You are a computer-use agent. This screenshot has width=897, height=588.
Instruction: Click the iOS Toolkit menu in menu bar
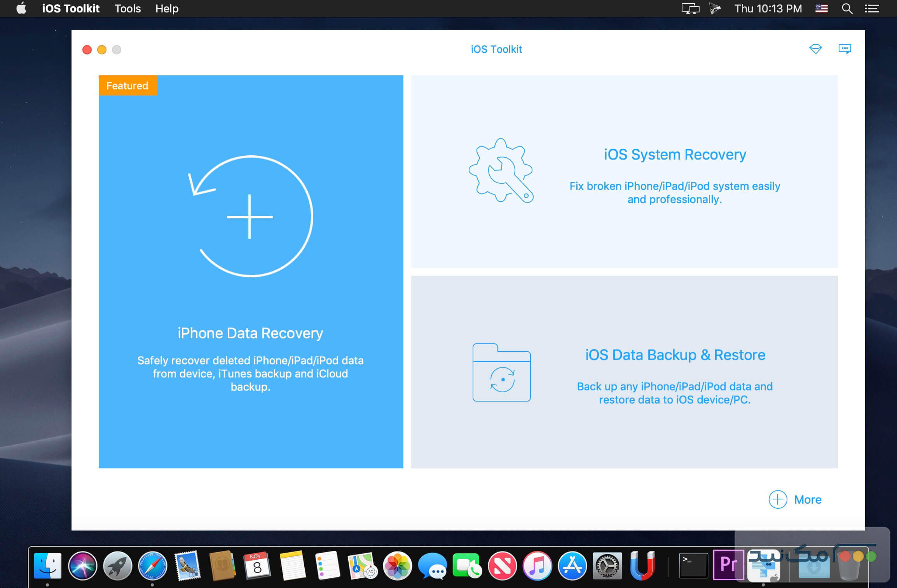(x=71, y=8)
